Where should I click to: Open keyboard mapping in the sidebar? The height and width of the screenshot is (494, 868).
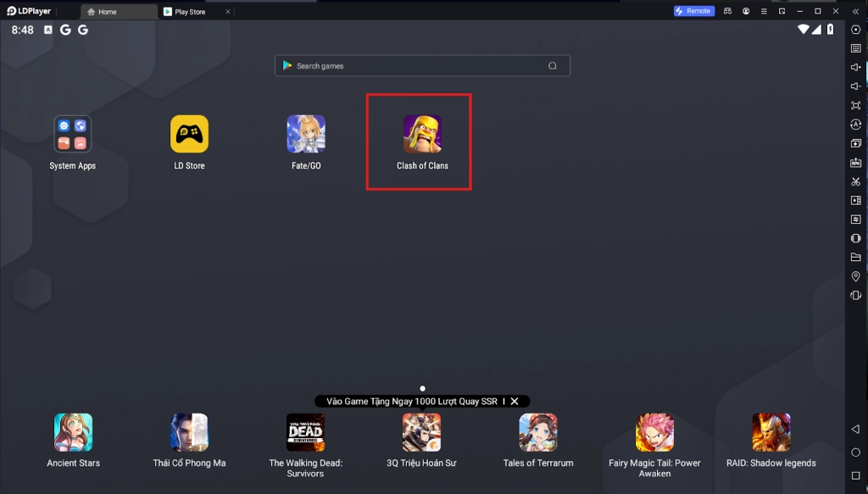coord(856,48)
